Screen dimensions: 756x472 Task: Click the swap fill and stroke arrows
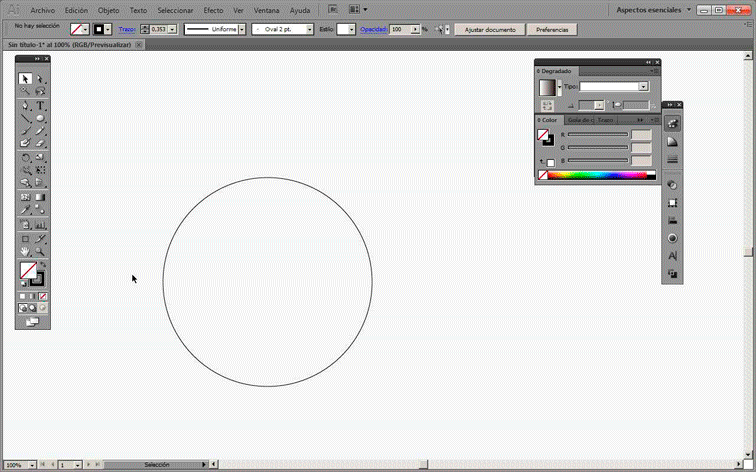(43, 265)
